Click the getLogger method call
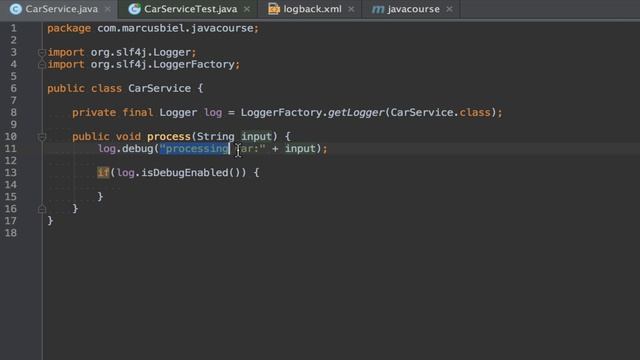Screen dimensions: 640x360 pos(356,113)
